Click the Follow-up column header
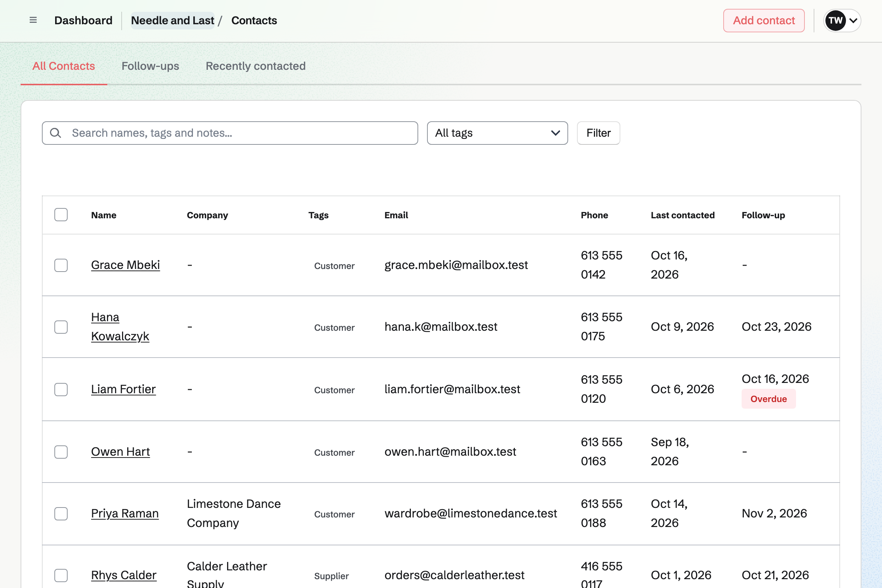The image size is (882, 588). pos(763,215)
